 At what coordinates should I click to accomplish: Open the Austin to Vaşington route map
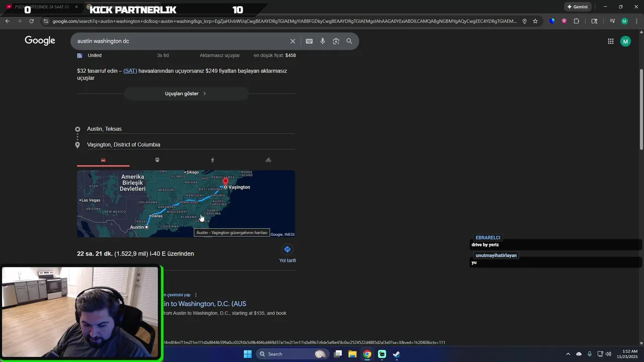pyautogui.click(x=186, y=204)
